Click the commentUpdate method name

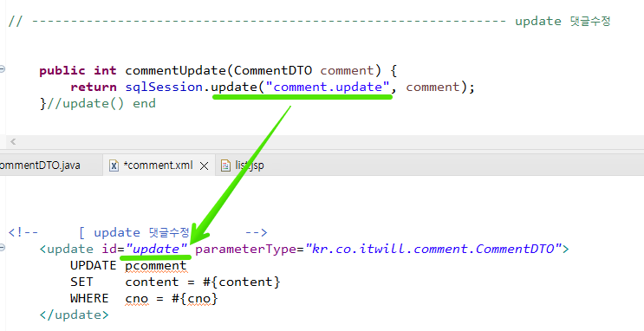175,71
